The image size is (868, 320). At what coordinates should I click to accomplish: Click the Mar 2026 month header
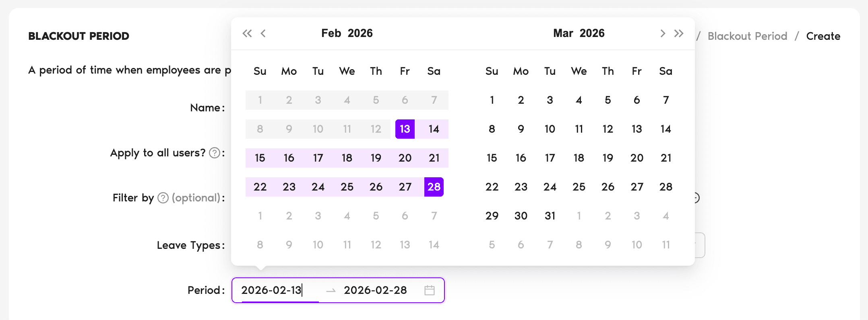579,33
